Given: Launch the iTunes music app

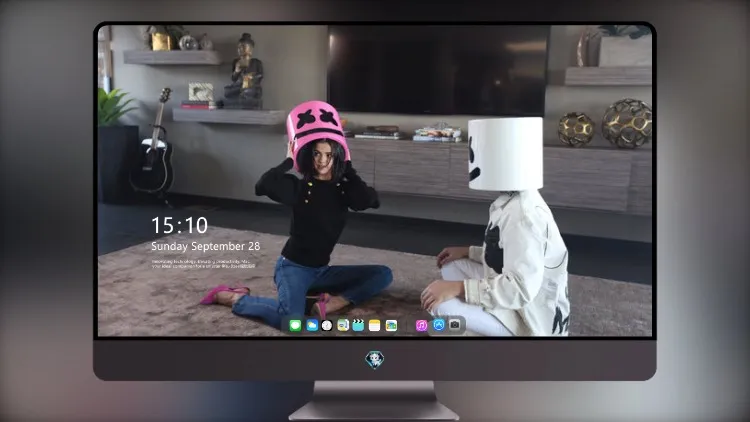Looking at the screenshot, I should click(x=421, y=326).
